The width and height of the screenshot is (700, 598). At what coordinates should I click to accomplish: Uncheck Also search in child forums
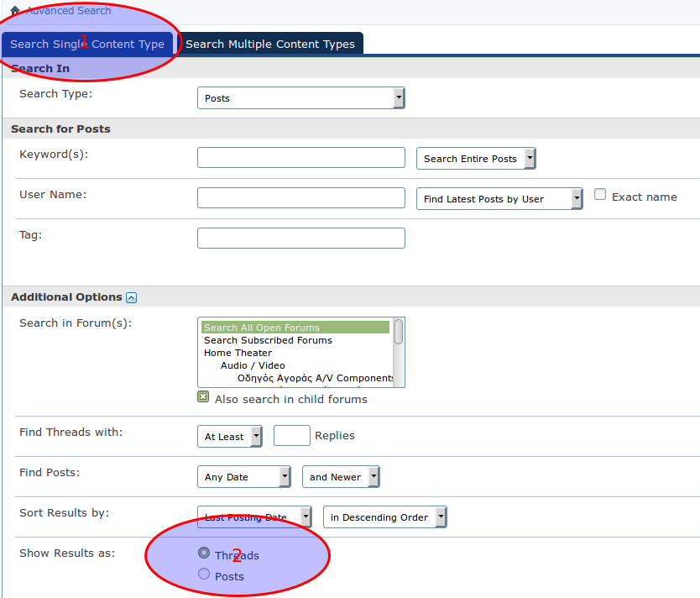(203, 397)
